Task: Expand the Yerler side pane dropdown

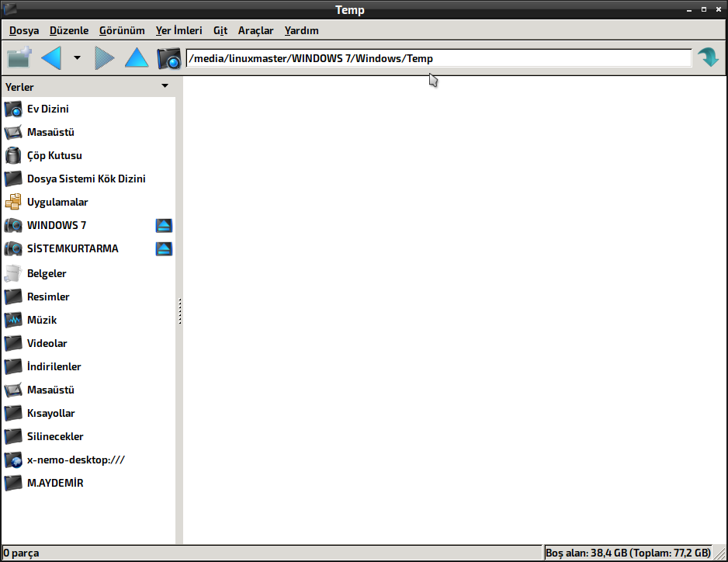Action: pos(165,86)
